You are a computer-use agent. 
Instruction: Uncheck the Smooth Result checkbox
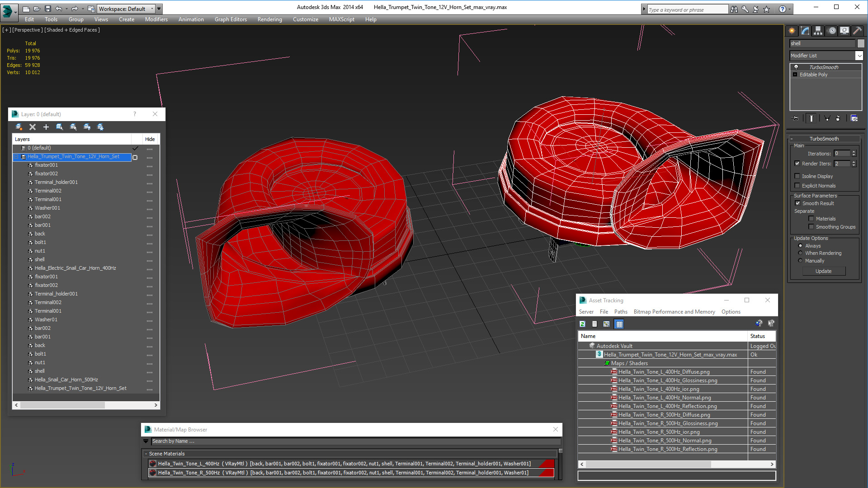point(797,203)
